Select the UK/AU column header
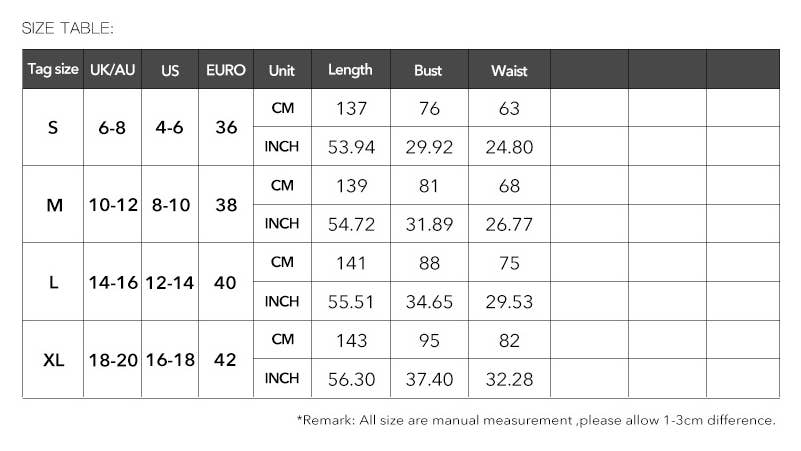 [x=112, y=70]
